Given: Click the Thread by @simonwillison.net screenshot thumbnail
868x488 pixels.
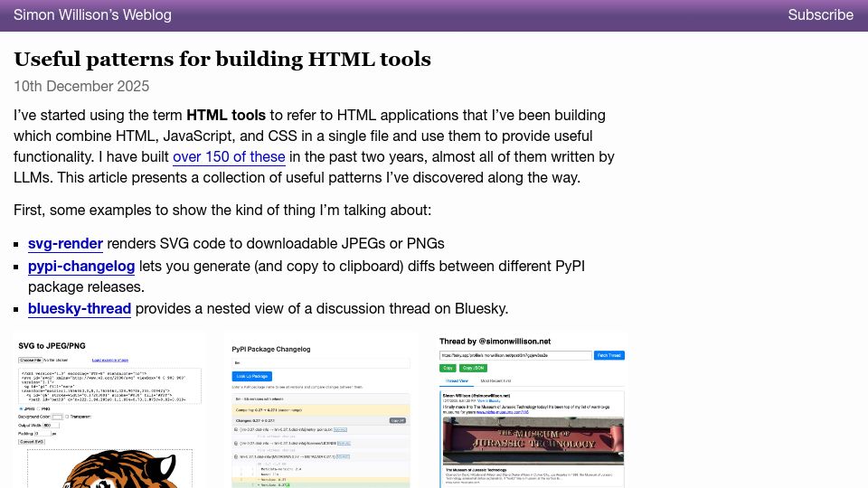Looking at the screenshot, I should 532,410.
